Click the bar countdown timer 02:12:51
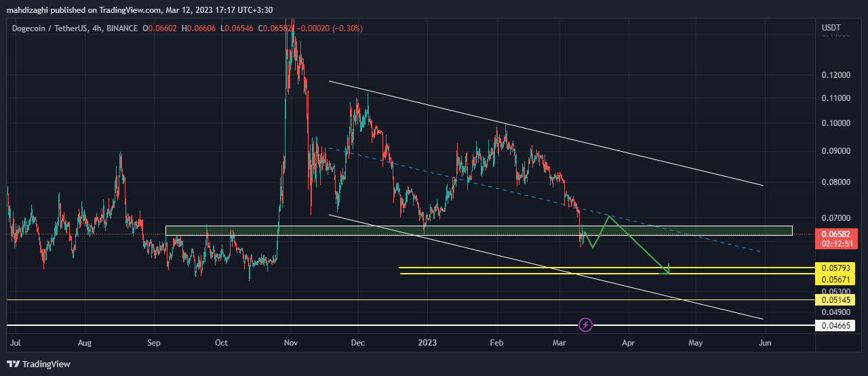868x376 pixels. 839,243
